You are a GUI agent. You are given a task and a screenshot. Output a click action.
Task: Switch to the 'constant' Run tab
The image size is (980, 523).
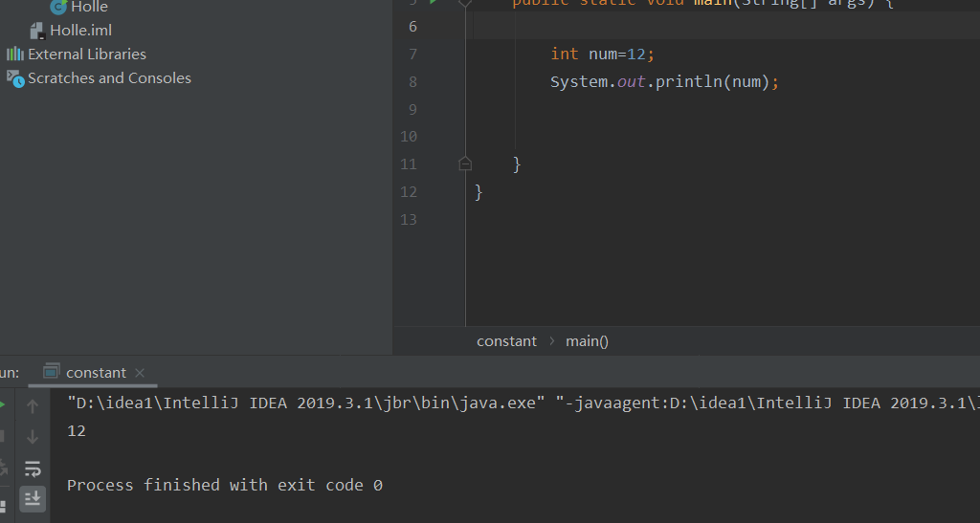pos(96,373)
